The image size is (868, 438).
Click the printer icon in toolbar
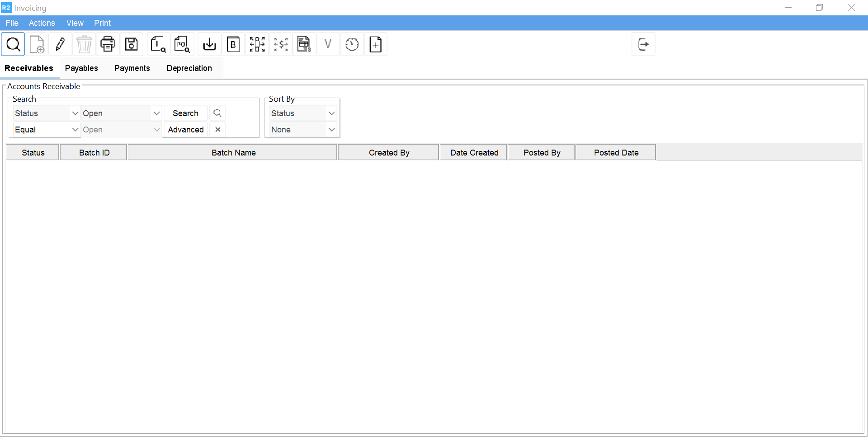108,44
